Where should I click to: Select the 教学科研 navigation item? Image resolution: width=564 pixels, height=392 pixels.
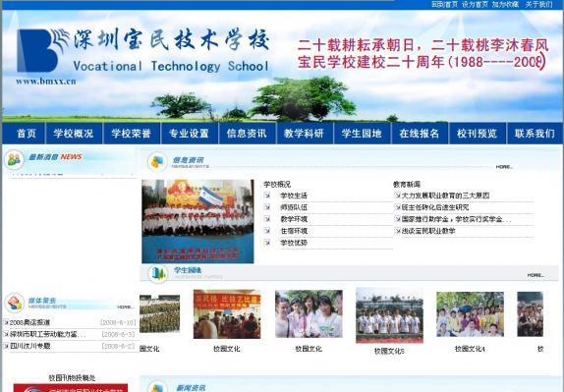(305, 134)
